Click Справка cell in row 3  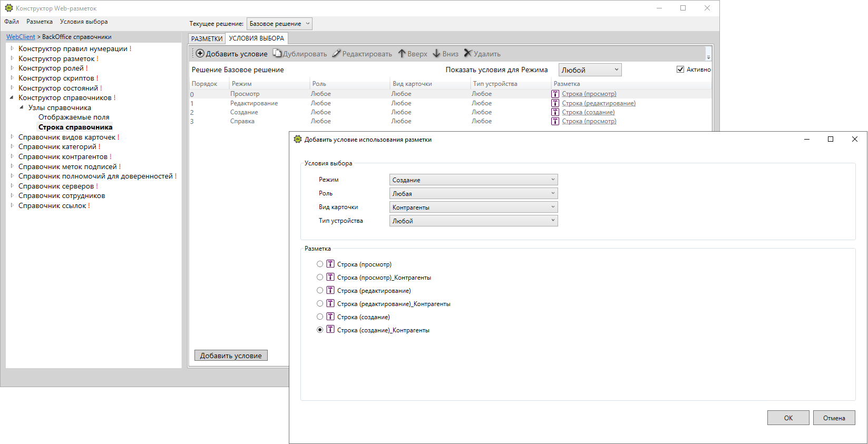(242, 121)
